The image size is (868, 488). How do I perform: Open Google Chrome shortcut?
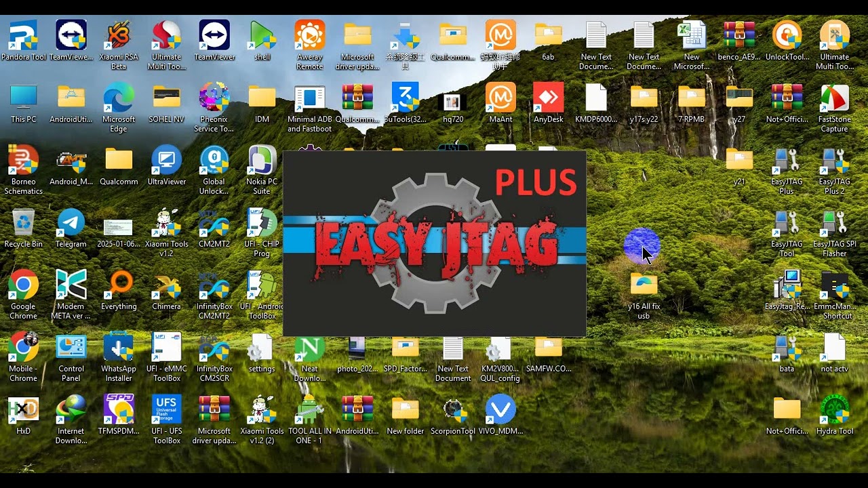click(x=23, y=295)
